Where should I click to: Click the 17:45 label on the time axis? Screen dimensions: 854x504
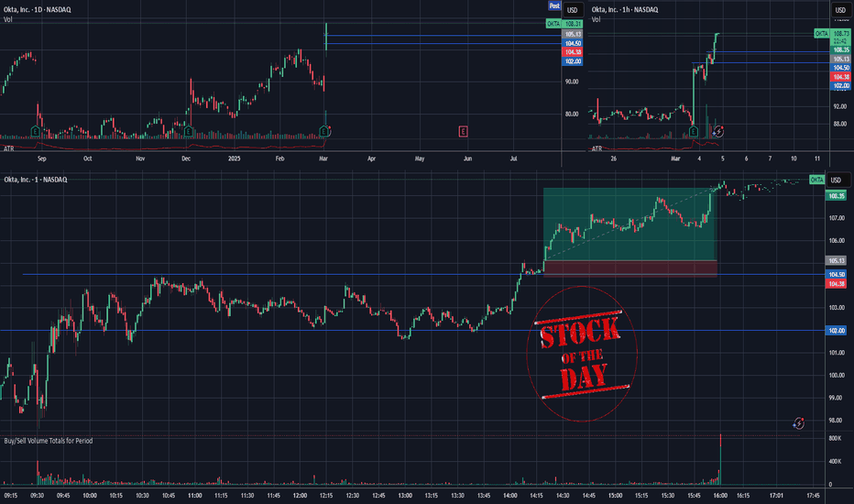point(813,495)
